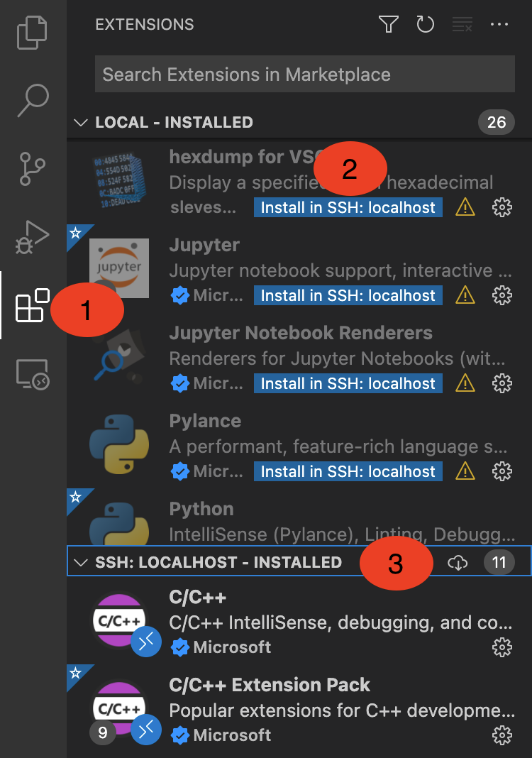Open manage gear for C/C++ extension
Image resolution: width=532 pixels, height=758 pixels.
point(502,647)
